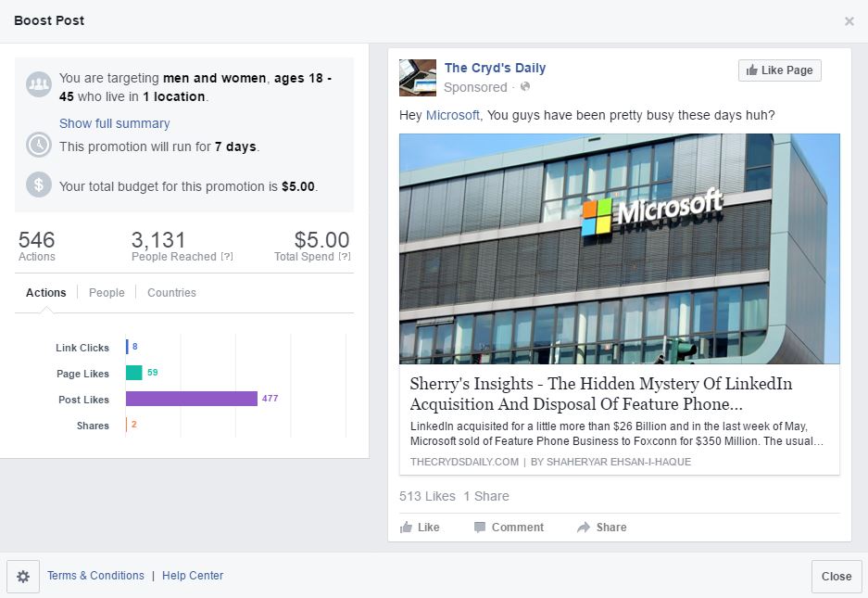This screenshot has width=868, height=598.
Task: Click the Shares chart label
Action: [x=93, y=426]
